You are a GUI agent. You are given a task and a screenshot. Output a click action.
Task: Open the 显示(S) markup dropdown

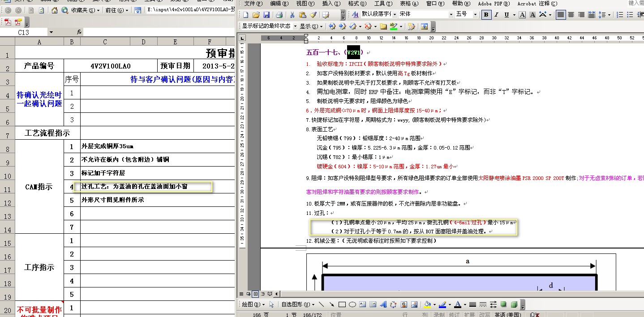pos(311,26)
